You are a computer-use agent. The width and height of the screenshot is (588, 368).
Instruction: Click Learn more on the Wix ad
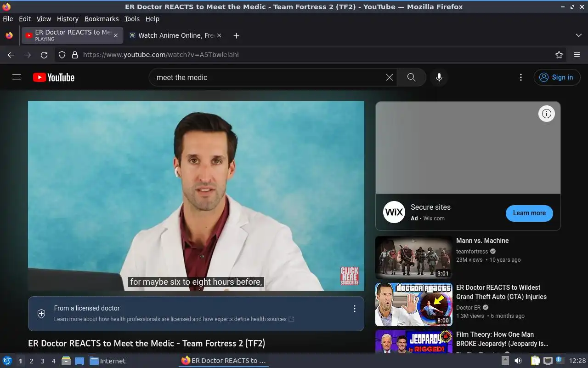point(529,213)
